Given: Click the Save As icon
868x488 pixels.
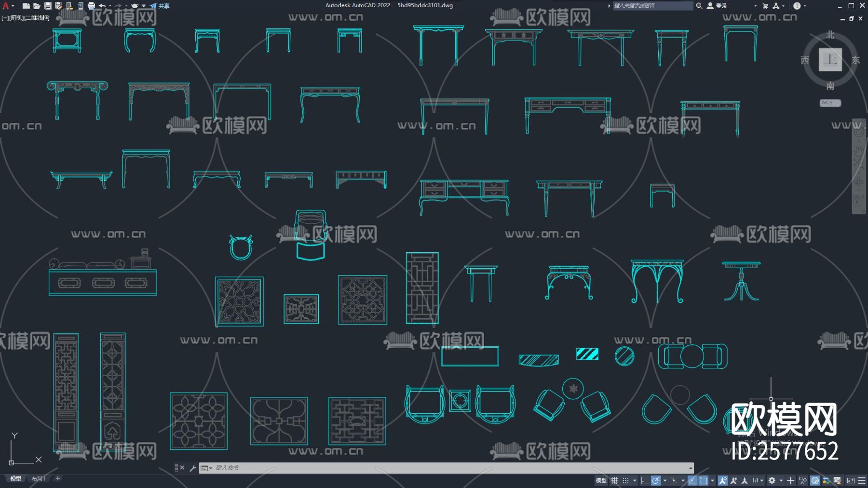Looking at the screenshot, I should click(58, 6).
